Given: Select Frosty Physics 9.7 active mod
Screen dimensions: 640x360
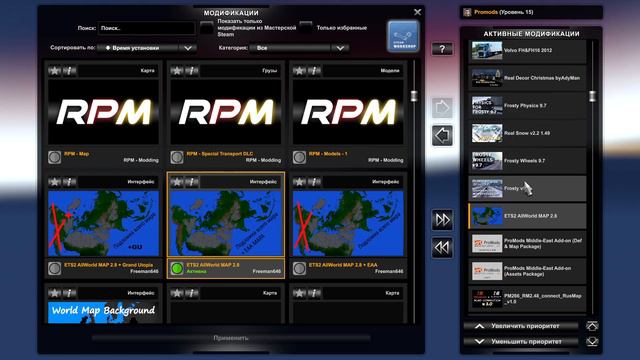Looking at the screenshot, I should [527, 106].
